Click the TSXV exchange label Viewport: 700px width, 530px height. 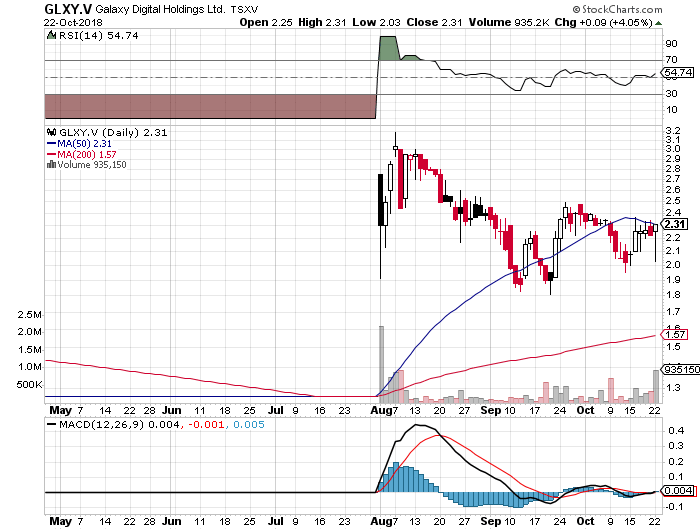[x=244, y=9]
